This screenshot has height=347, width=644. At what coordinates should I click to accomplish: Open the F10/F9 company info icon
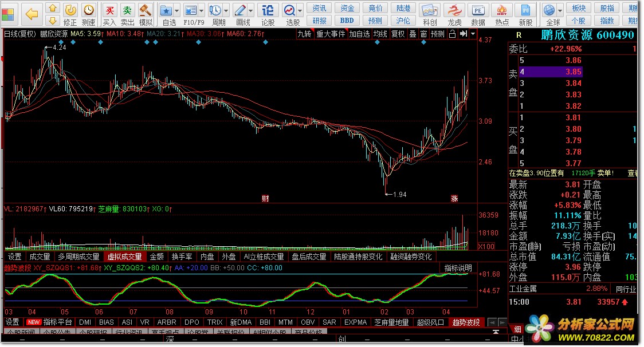click(x=191, y=10)
